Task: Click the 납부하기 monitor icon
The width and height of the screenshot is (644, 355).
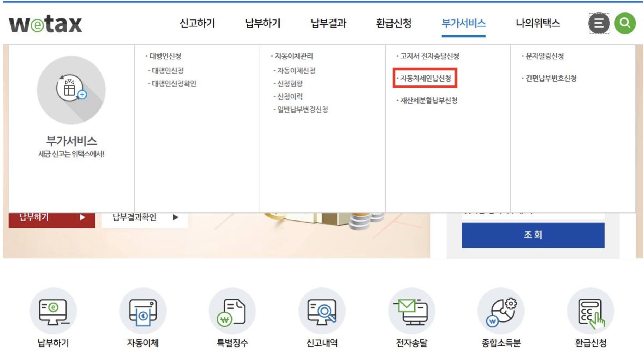Action: [x=53, y=311]
